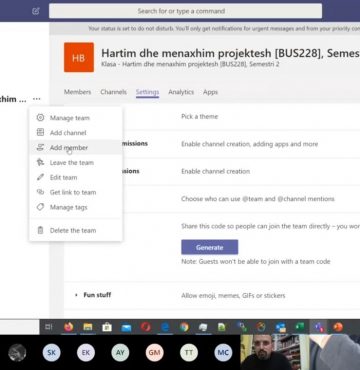Viewport: 360px width, 370px height.
Task: Open Opera browser from the taskbar
Action: click(x=146, y=327)
